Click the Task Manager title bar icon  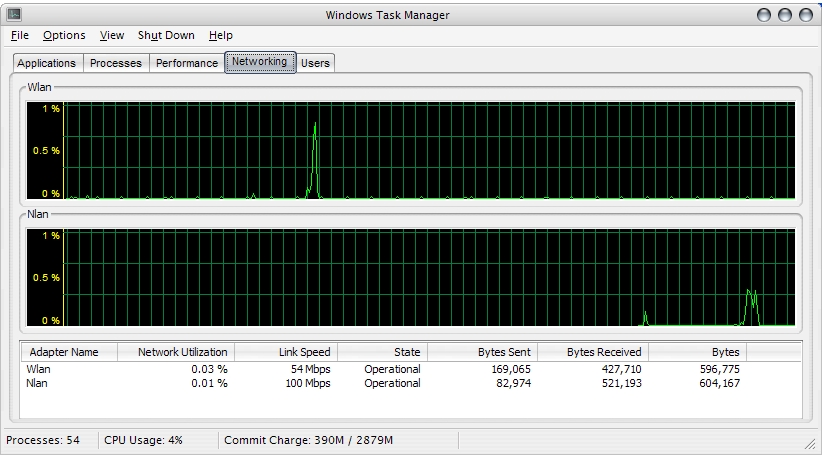tap(14, 15)
